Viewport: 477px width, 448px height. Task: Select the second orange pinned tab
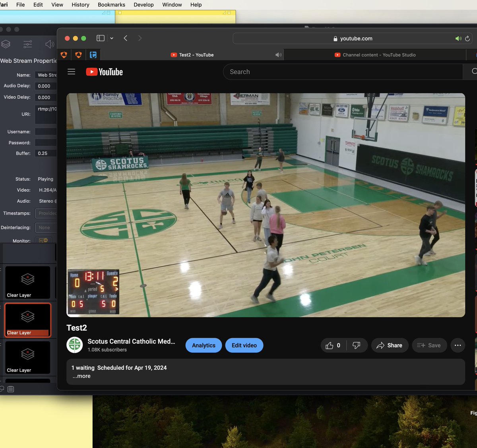(78, 55)
